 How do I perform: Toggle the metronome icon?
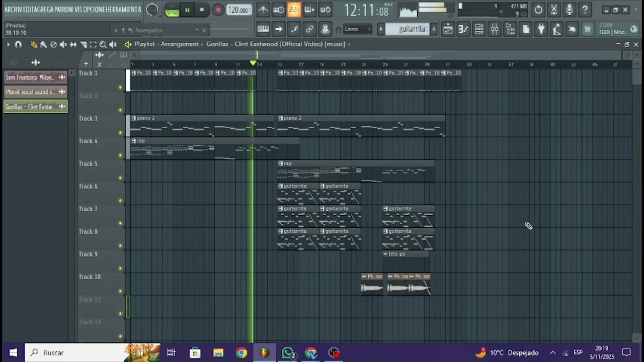(x=263, y=10)
